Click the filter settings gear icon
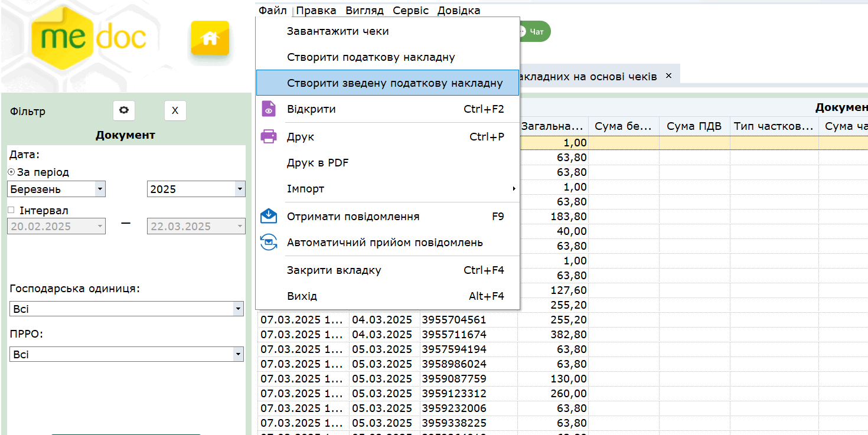The image size is (868, 435). (x=124, y=110)
